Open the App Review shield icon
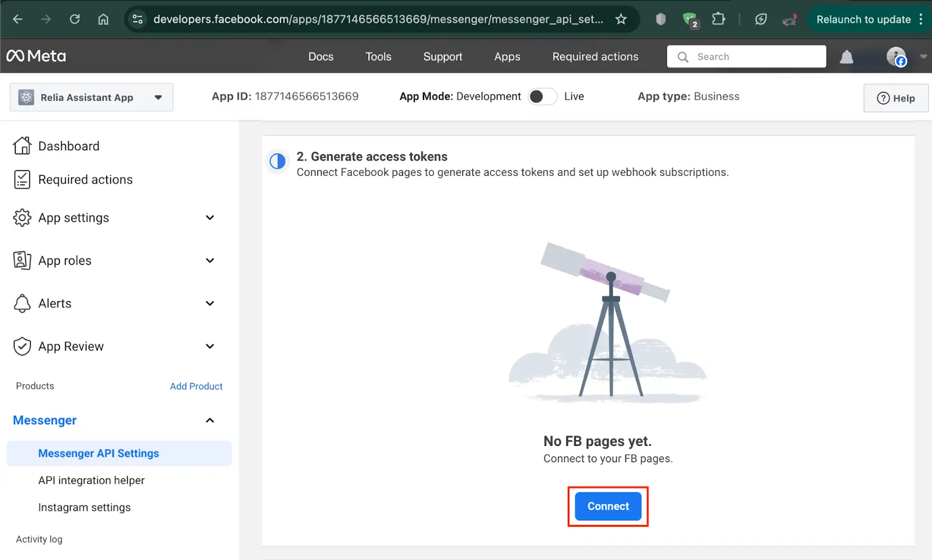Image resolution: width=932 pixels, height=560 pixels. (x=22, y=346)
